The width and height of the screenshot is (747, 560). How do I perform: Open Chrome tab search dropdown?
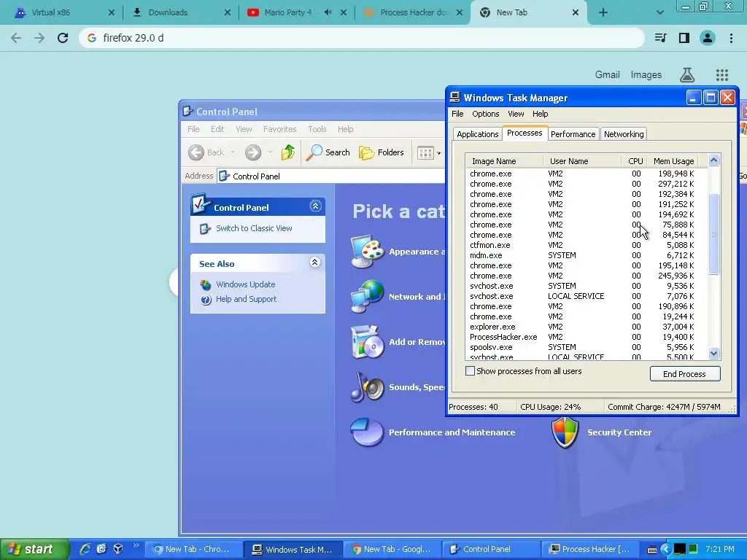(659, 12)
